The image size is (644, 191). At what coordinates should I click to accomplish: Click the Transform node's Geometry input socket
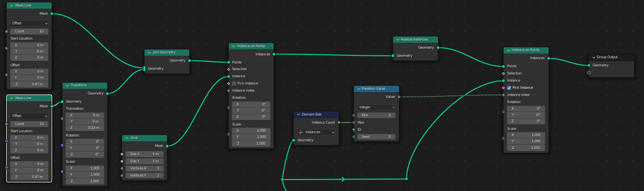click(62, 101)
